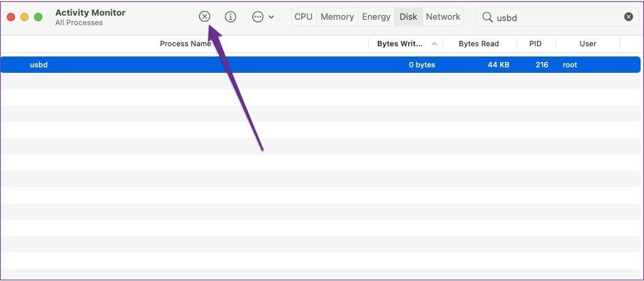The height and width of the screenshot is (281, 644).
Task: Click the 0 bytes value for usbd
Action: 422,65
